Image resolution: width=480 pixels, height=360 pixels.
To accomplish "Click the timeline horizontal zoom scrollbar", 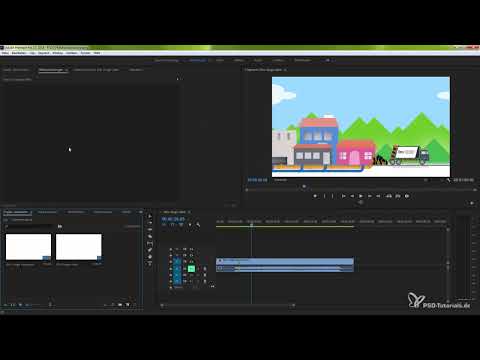I will tap(227, 305).
